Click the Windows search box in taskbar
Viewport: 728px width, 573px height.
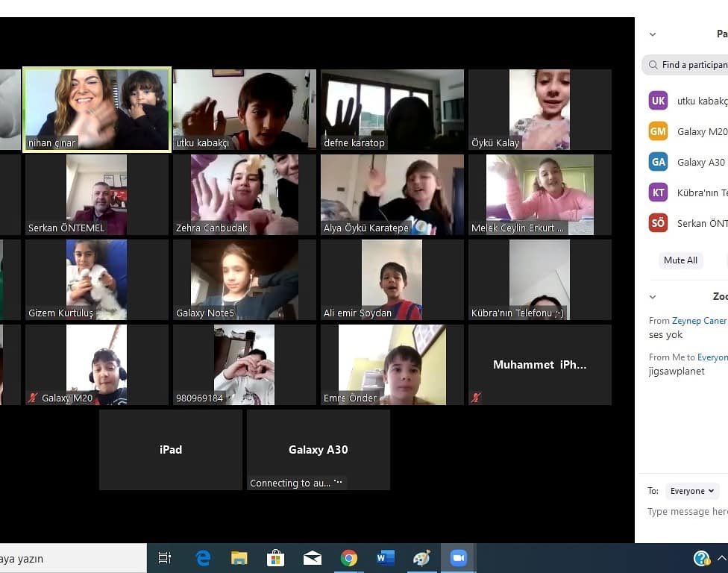tap(72, 559)
